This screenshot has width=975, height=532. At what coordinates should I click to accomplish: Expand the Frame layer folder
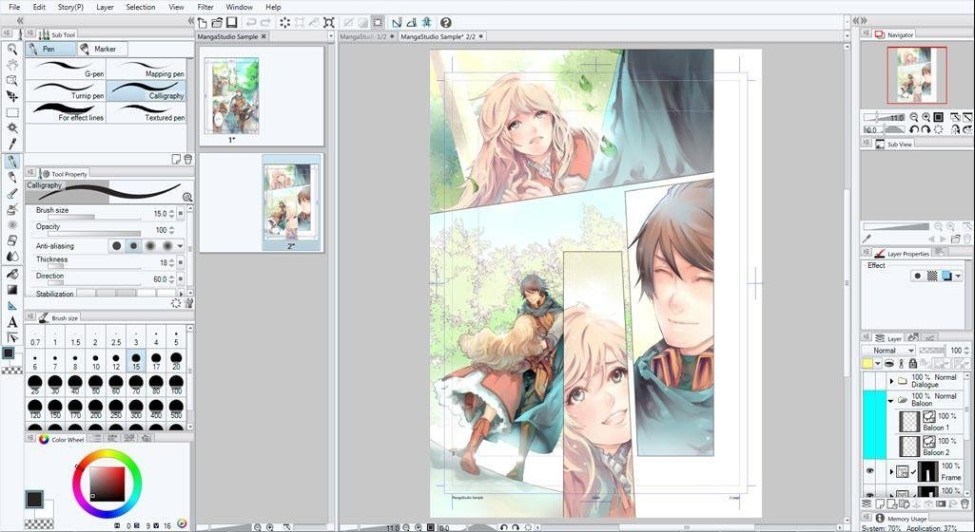[891, 472]
